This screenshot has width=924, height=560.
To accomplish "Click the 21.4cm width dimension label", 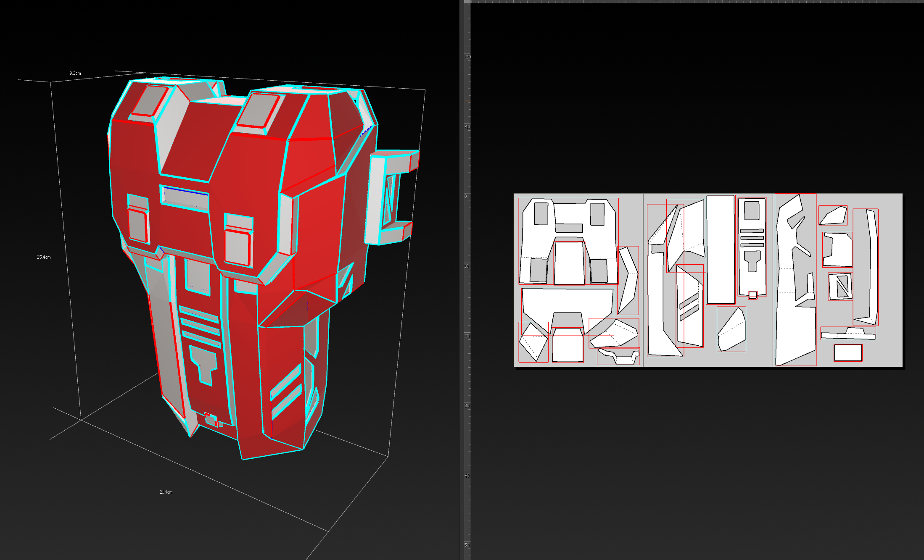I will click(166, 492).
